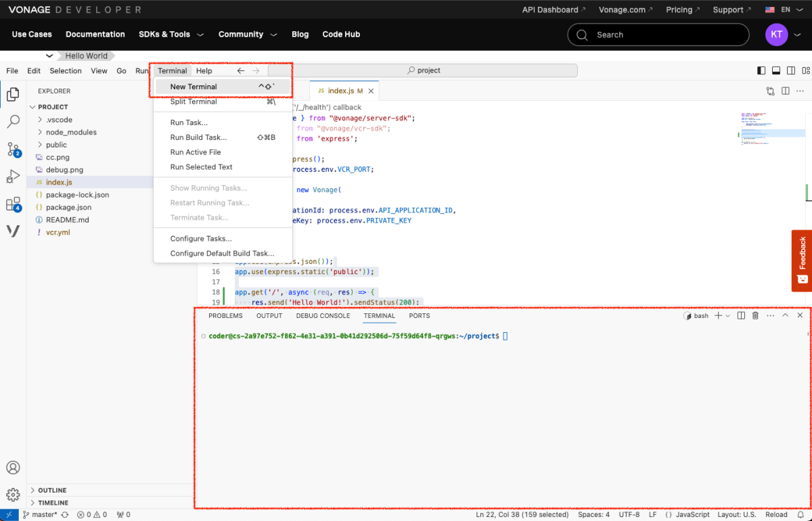Close the terminal panel
812x521 pixels.
(800, 315)
